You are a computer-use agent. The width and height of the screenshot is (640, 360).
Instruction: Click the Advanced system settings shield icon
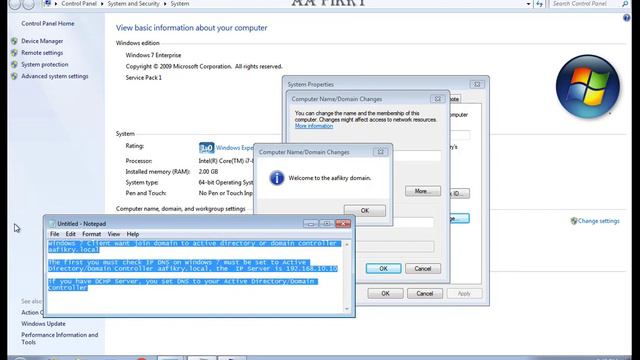pos(14,76)
